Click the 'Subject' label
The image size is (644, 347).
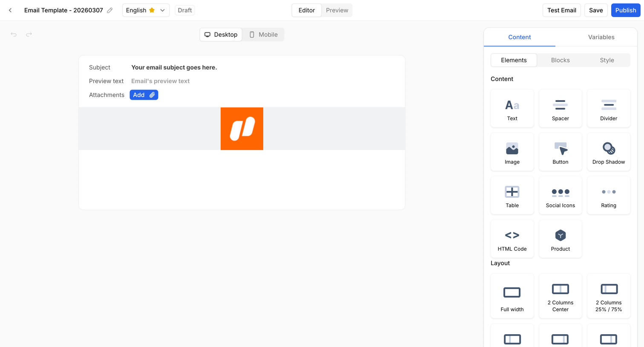click(100, 67)
